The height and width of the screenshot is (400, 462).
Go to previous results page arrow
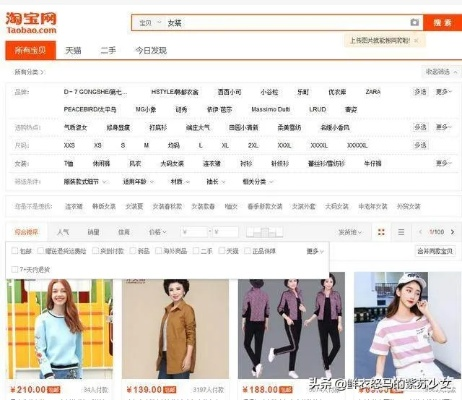click(x=420, y=232)
